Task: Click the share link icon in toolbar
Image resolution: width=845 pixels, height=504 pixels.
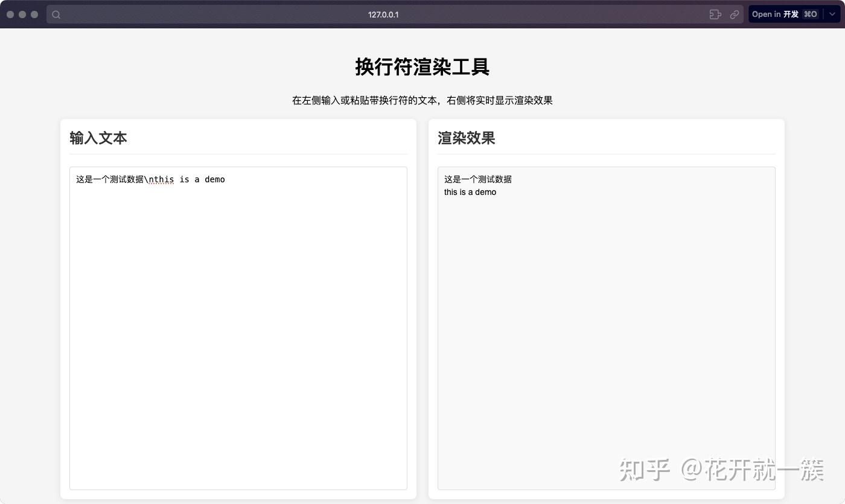Action: click(735, 14)
